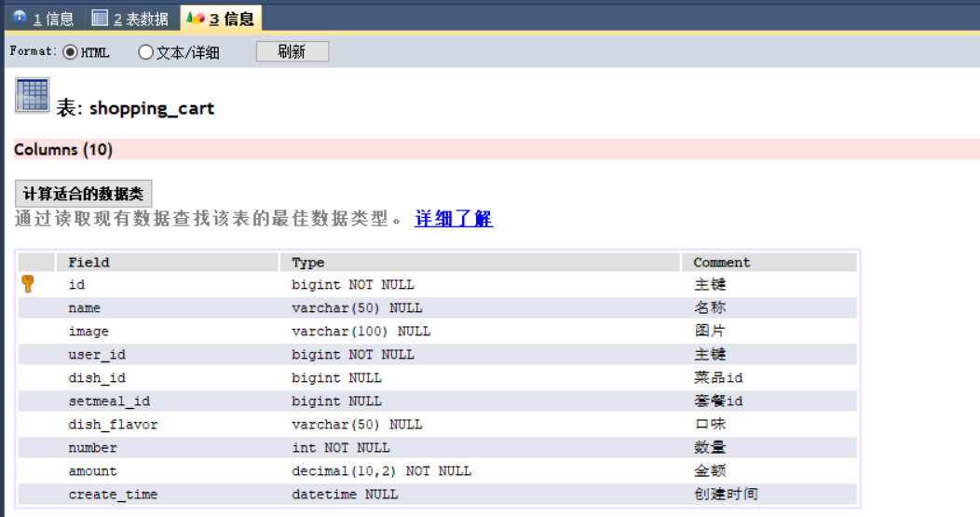The height and width of the screenshot is (517, 980).
Task: Select the 'user_id' field cell
Action: [x=167, y=355]
